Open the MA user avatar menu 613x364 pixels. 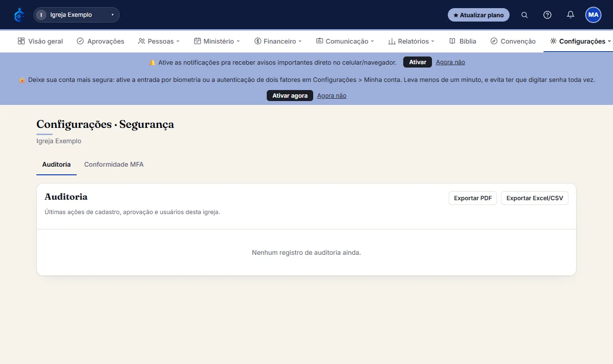(593, 15)
